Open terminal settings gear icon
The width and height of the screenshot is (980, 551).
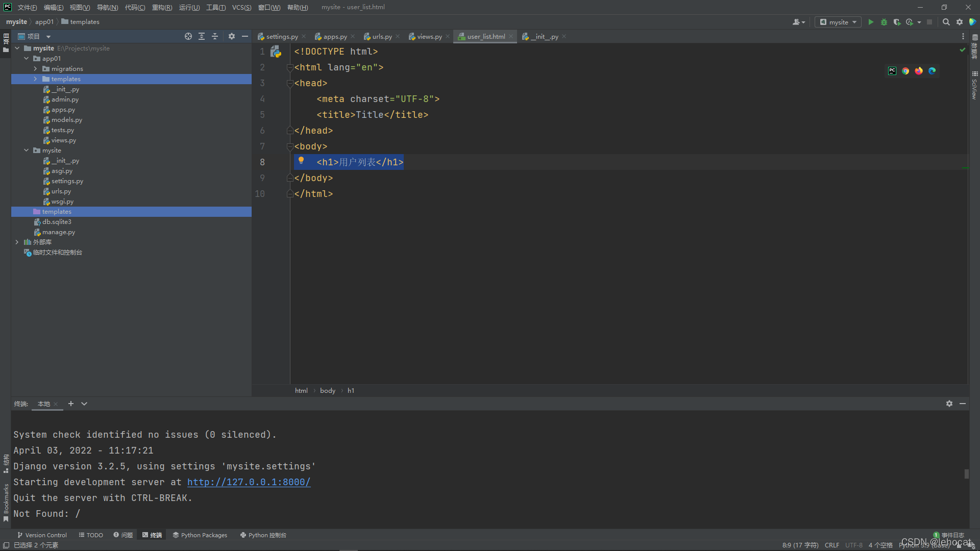coord(949,404)
